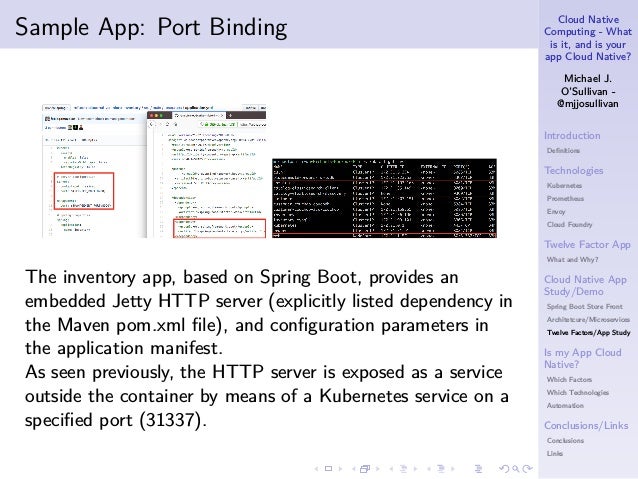Click the browser window screenshot image
This screenshot has width=638, height=479.
pyautogui.click(x=206, y=174)
